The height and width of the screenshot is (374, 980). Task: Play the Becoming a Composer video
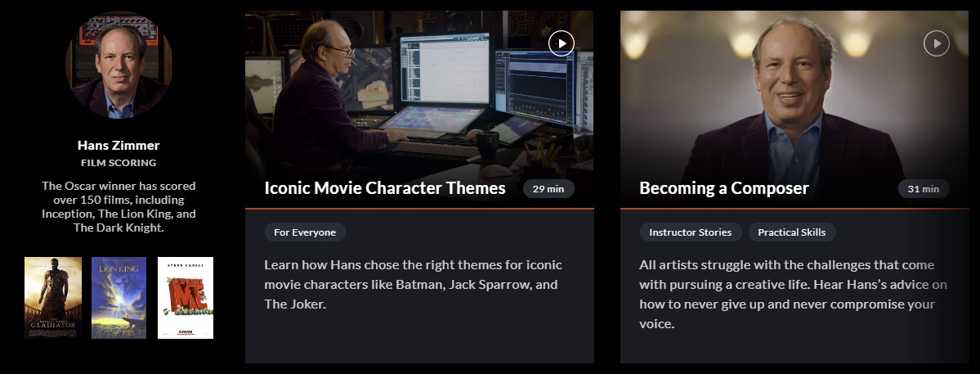pyautogui.click(x=936, y=43)
